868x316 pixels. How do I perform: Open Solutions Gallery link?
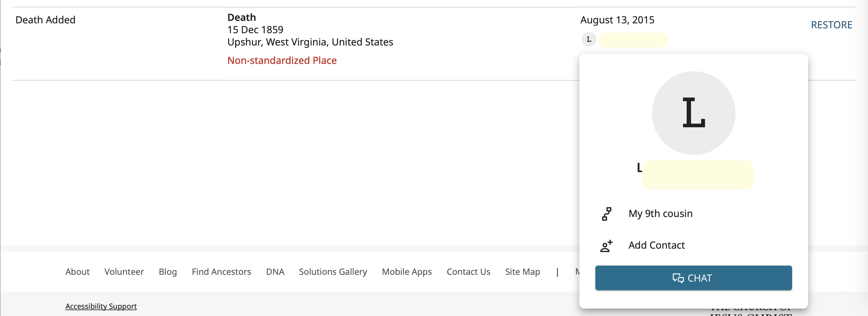coord(333,271)
